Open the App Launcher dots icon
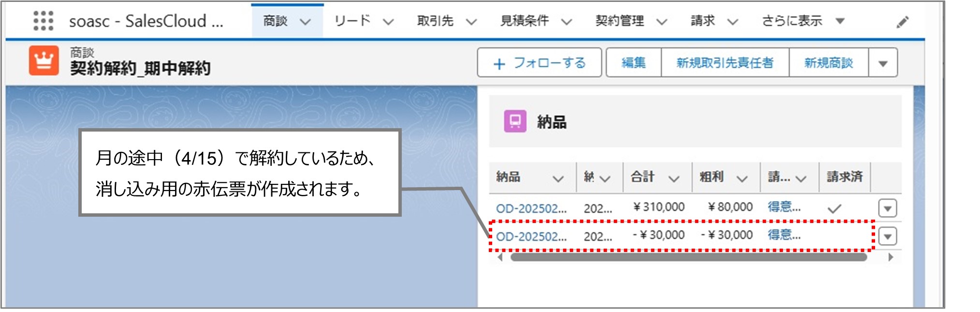980x312 pixels. (43, 21)
